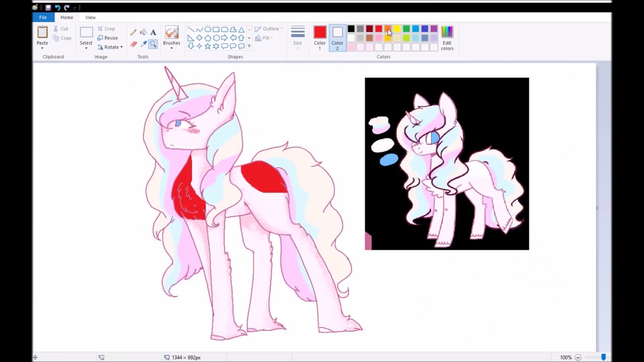Switch to the View ribbon tab

pos(90,17)
